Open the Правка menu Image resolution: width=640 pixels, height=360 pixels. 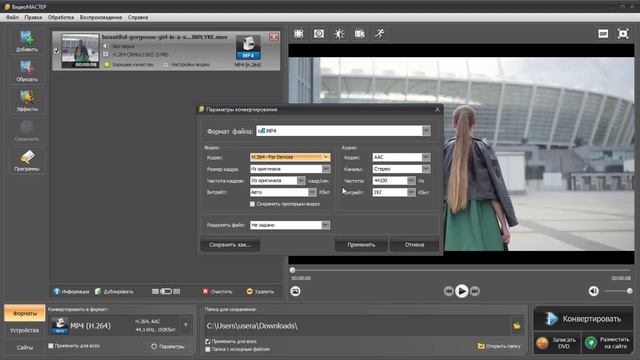click(x=33, y=18)
